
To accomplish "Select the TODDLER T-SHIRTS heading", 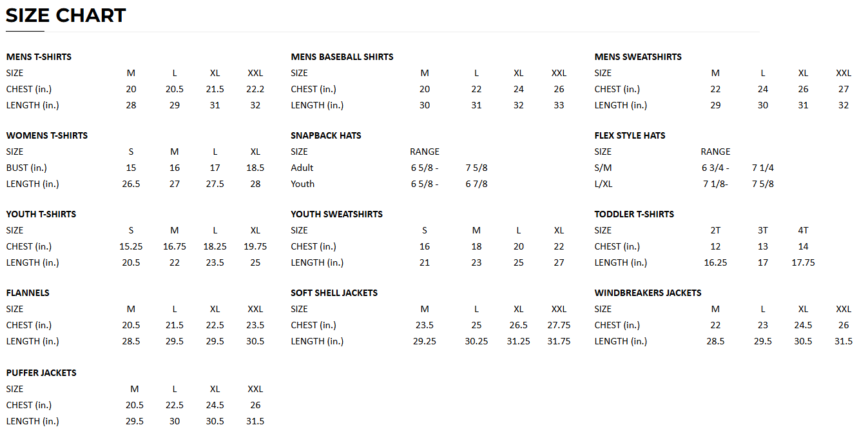I will (x=635, y=214).
